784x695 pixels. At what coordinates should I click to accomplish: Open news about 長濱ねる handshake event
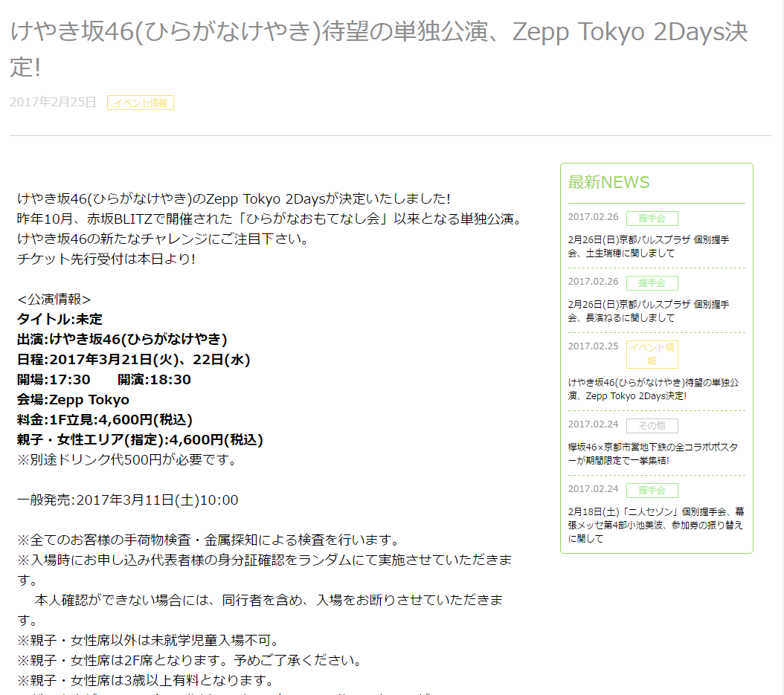click(x=648, y=311)
